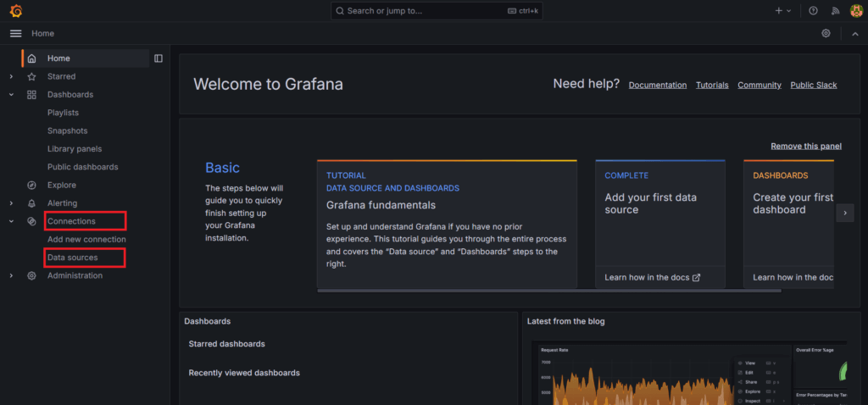Open the user profile avatar
This screenshot has width=868, height=405.
(856, 10)
